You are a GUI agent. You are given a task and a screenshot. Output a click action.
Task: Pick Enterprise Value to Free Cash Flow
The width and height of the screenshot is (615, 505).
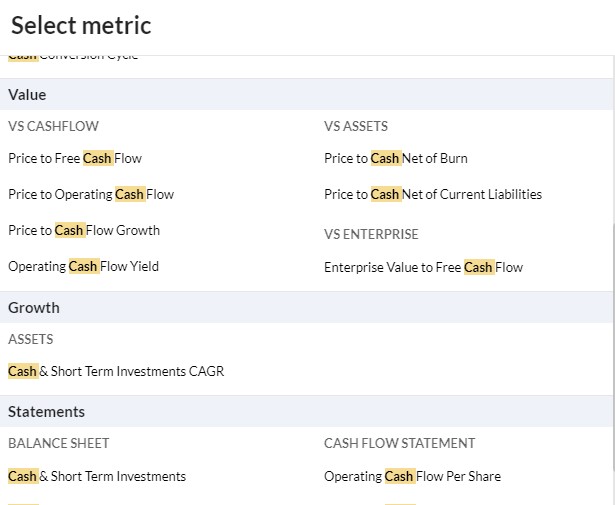click(x=424, y=267)
